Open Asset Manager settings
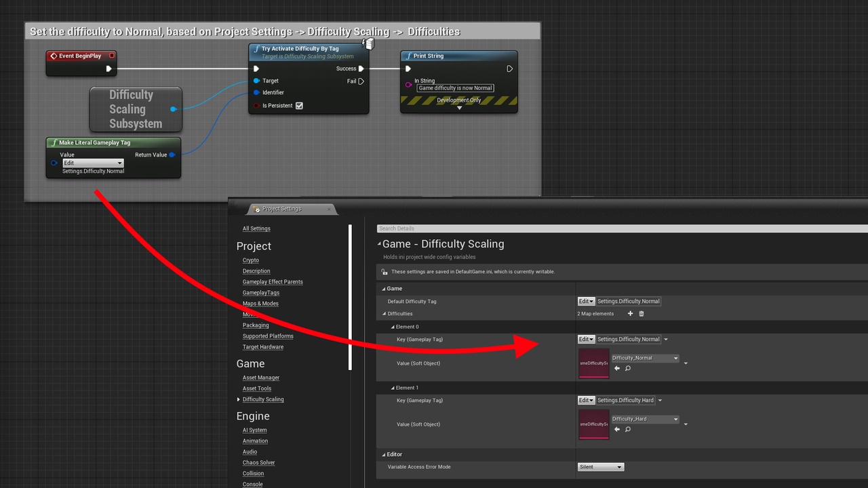The height and width of the screenshot is (488, 868). coord(261,378)
